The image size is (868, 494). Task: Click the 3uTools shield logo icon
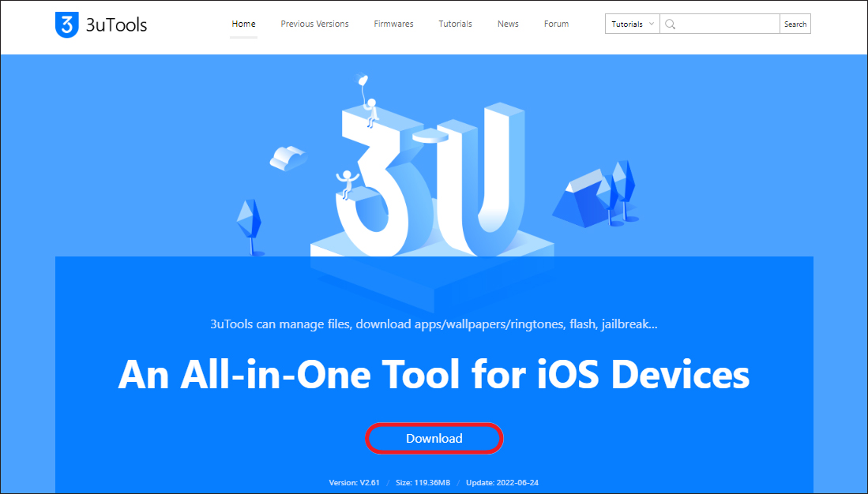(x=67, y=24)
